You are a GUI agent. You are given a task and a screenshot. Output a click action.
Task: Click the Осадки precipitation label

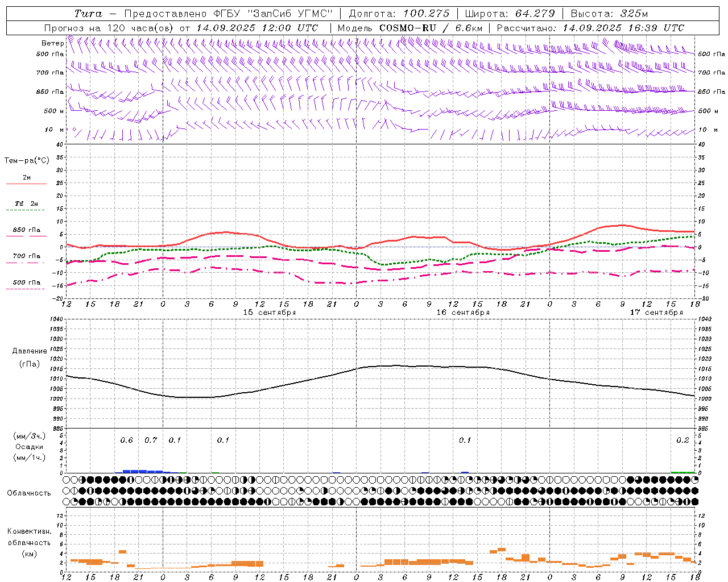pos(30,447)
